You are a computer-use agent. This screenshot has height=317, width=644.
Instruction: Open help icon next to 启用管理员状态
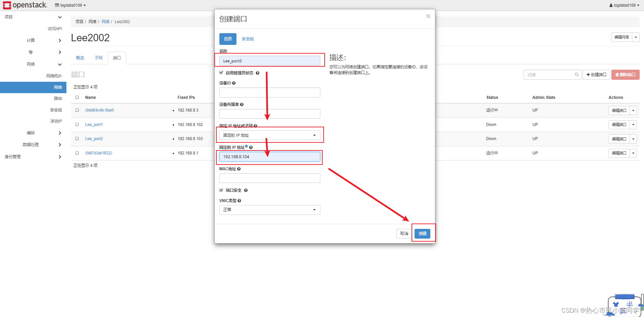tap(258, 73)
